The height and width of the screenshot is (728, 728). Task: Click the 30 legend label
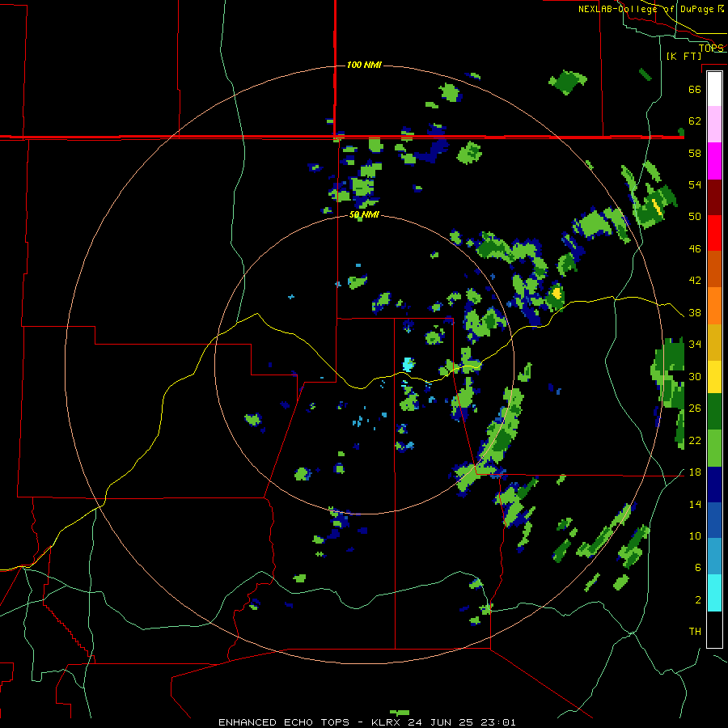pos(695,376)
